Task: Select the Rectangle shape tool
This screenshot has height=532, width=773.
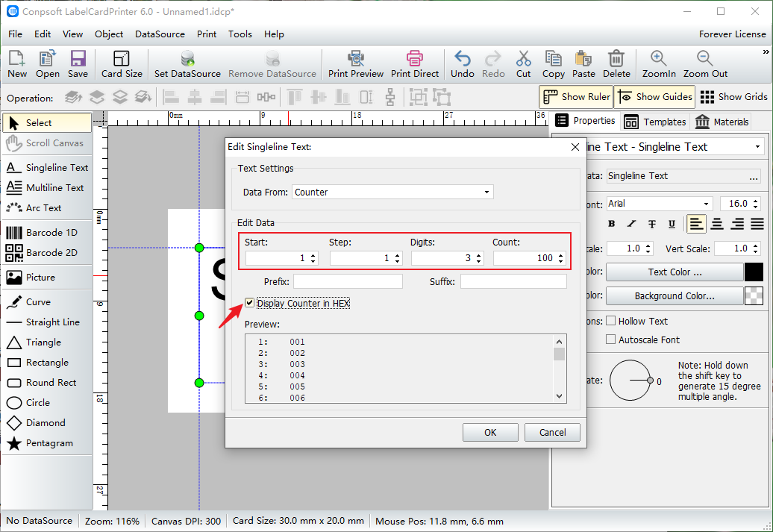Action: [47, 363]
